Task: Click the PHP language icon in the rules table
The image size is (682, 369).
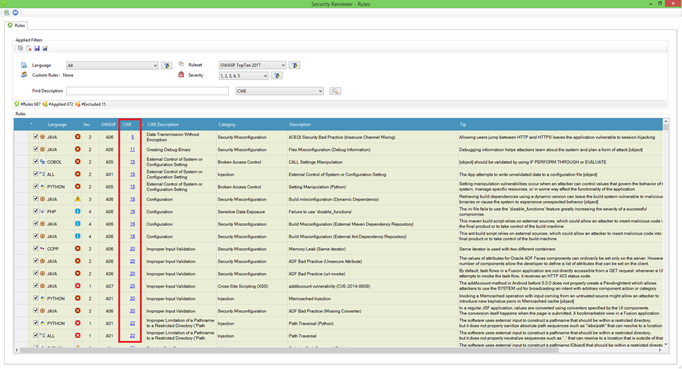Action: (x=43, y=211)
